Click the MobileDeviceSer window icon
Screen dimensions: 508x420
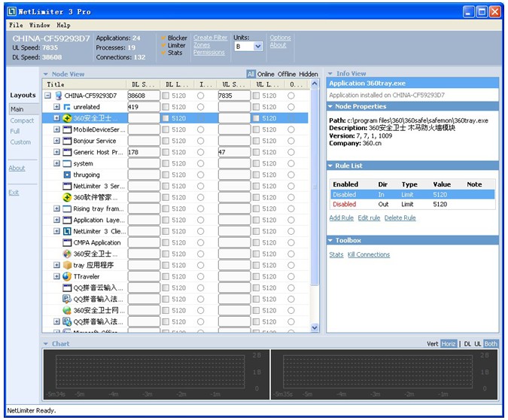pos(67,129)
